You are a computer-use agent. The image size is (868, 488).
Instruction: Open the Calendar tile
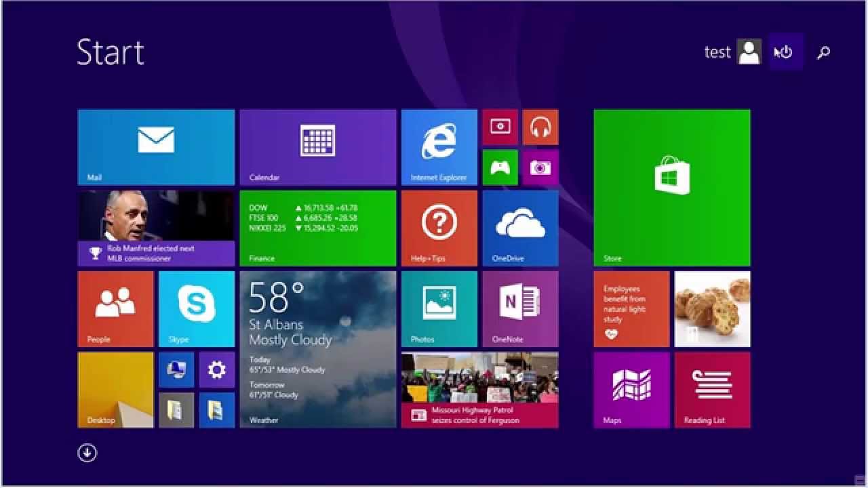coord(318,147)
